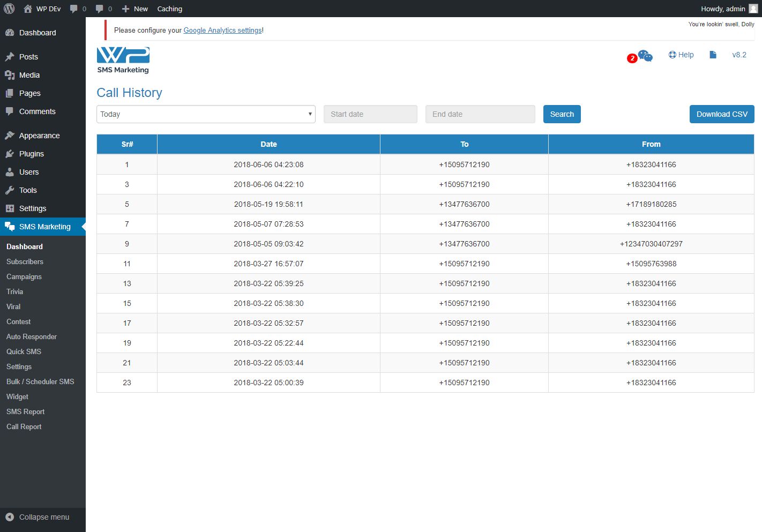Download the call history CSV

point(722,114)
